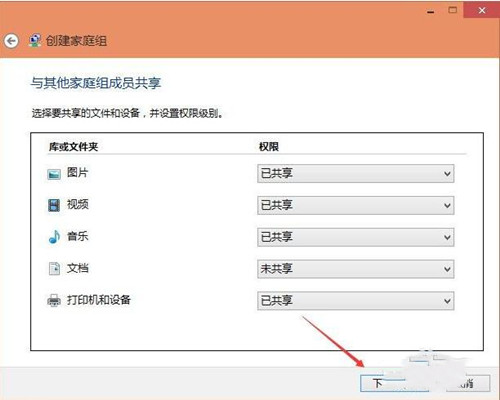Click the printer and devices icon

coord(54,300)
